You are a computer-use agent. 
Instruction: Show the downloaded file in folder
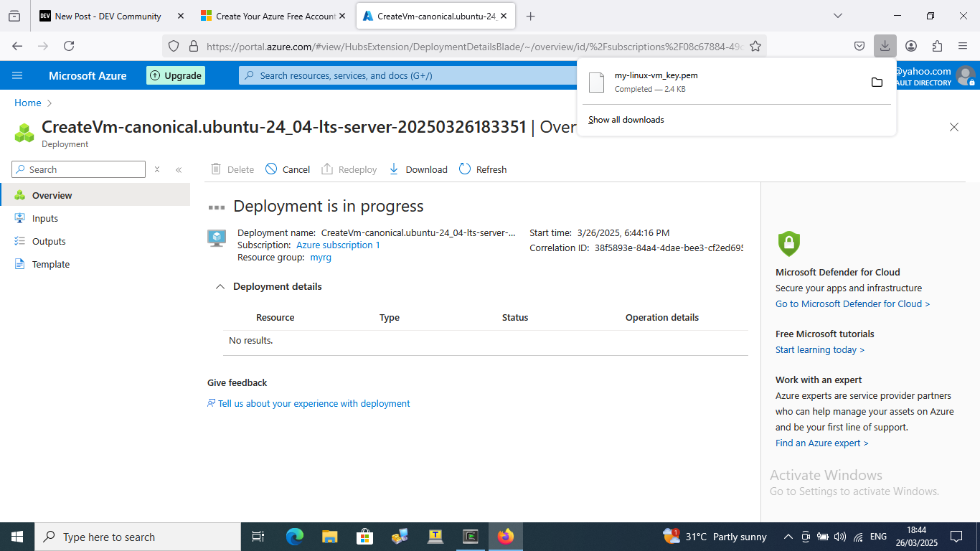coord(877,83)
